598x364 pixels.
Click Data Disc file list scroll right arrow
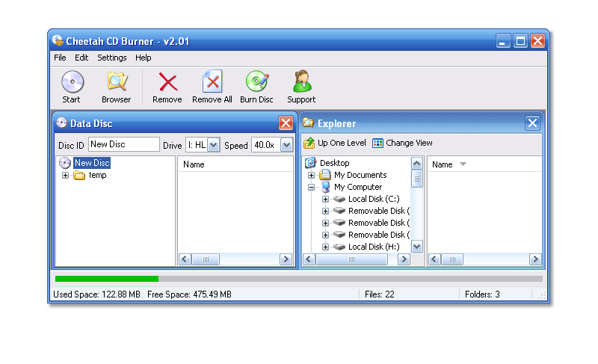tap(286, 259)
